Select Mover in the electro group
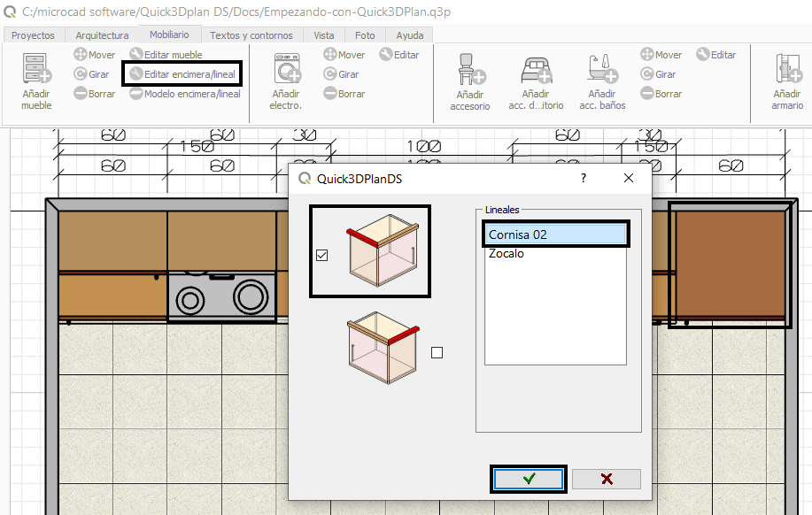The width and height of the screenshot is (812, 515). (344, 54)
